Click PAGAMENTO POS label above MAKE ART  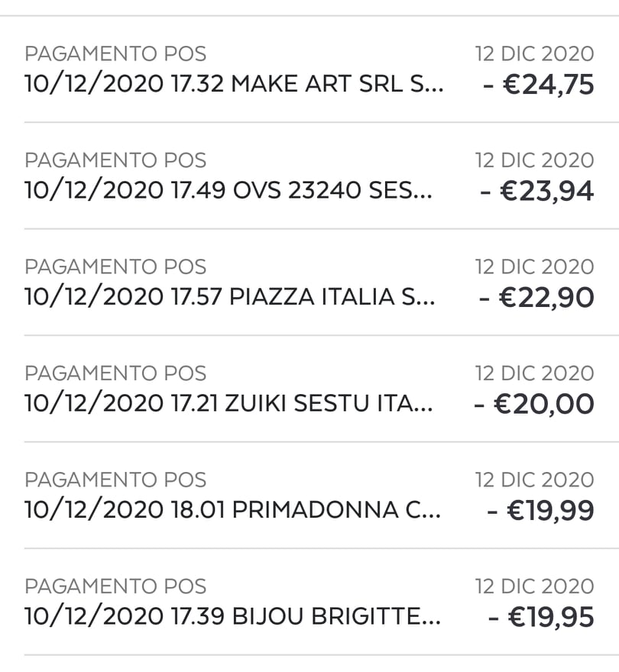coord(115,54)
